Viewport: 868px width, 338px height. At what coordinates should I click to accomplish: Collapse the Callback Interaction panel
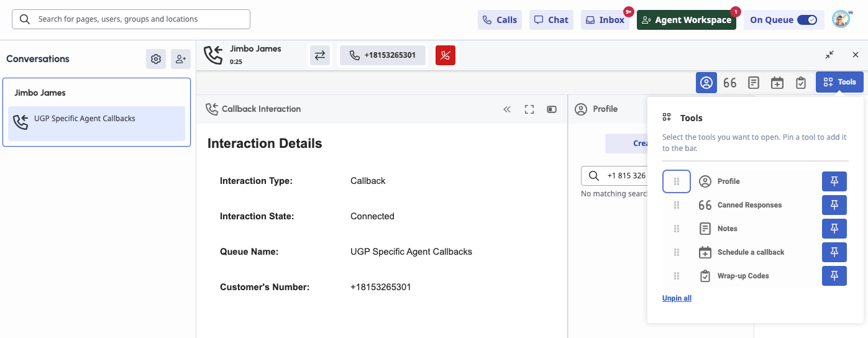507,109
